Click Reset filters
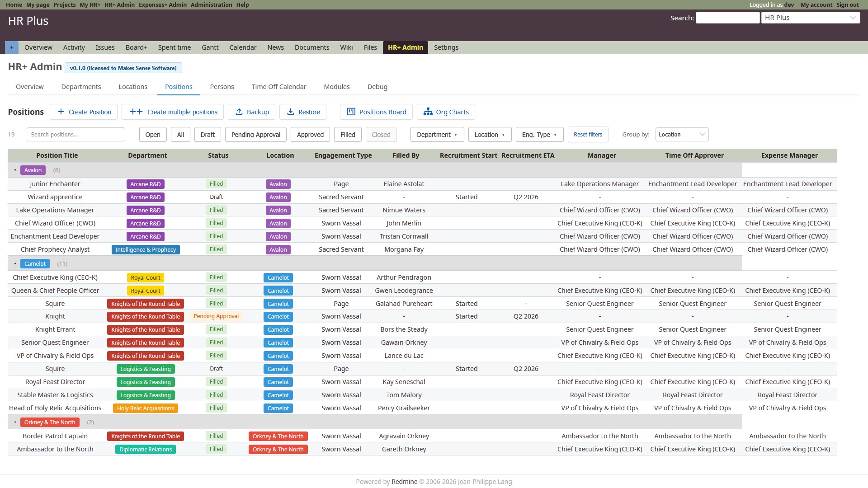 tap(588, 135)
